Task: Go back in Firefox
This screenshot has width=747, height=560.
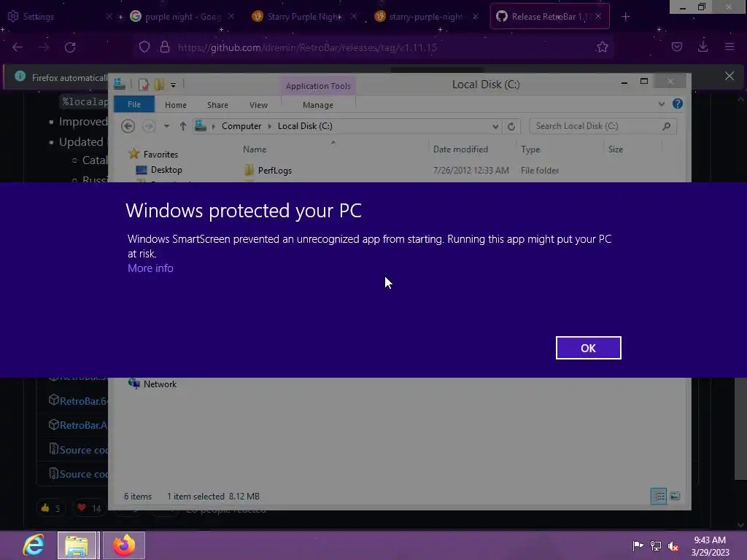Action: coord(18,47)
